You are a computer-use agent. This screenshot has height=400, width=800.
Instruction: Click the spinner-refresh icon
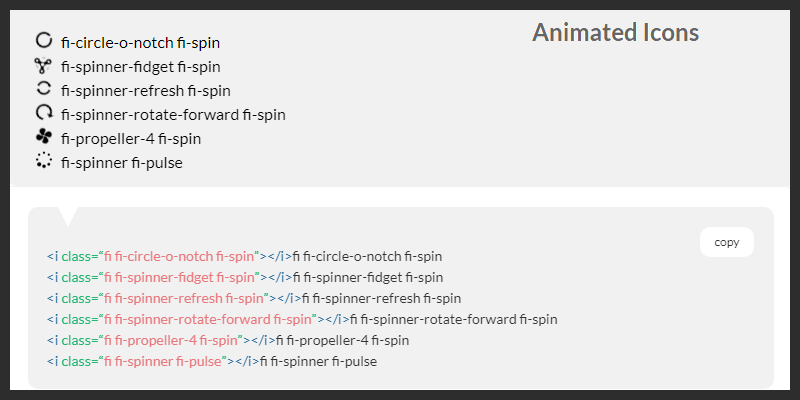43,89
